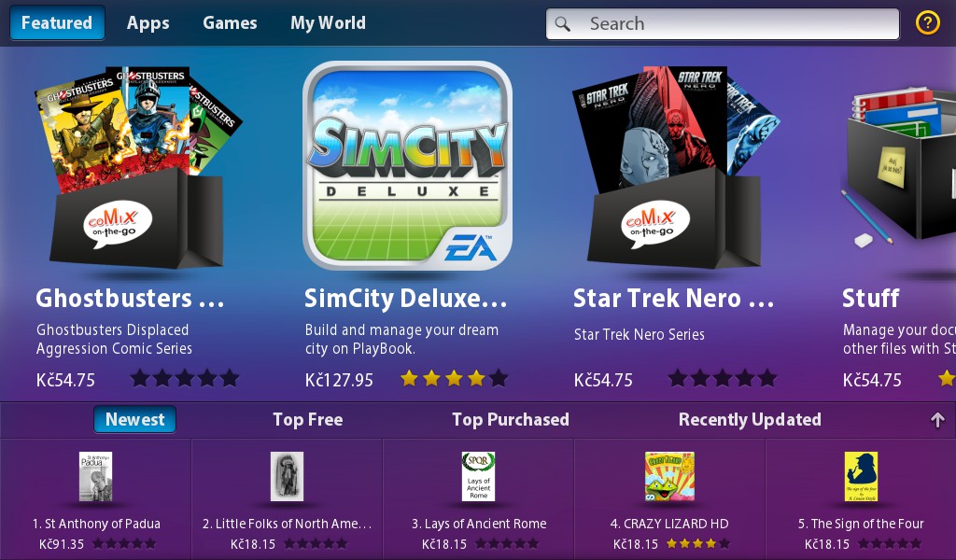Show the Top Purchased list

(x=511, y=419)
